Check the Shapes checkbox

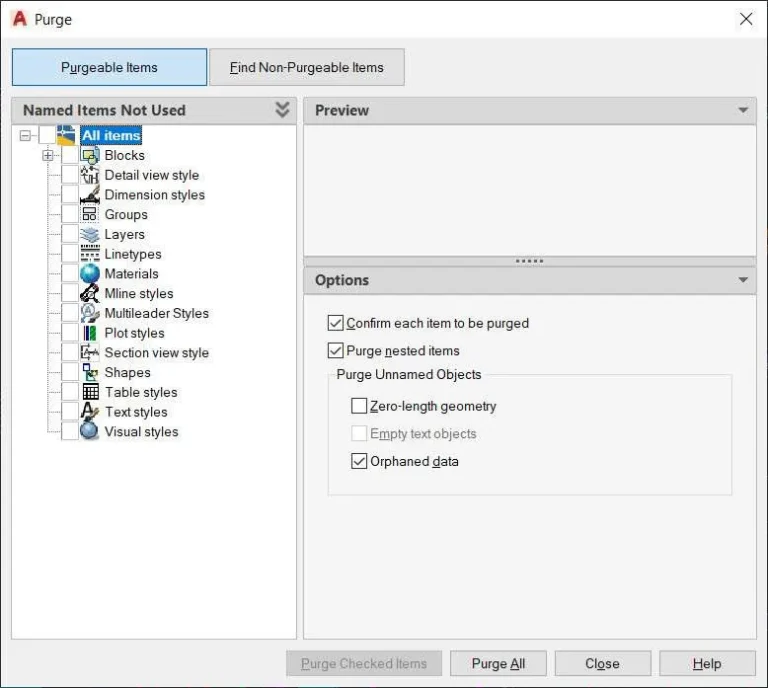(x=70, y=372)
